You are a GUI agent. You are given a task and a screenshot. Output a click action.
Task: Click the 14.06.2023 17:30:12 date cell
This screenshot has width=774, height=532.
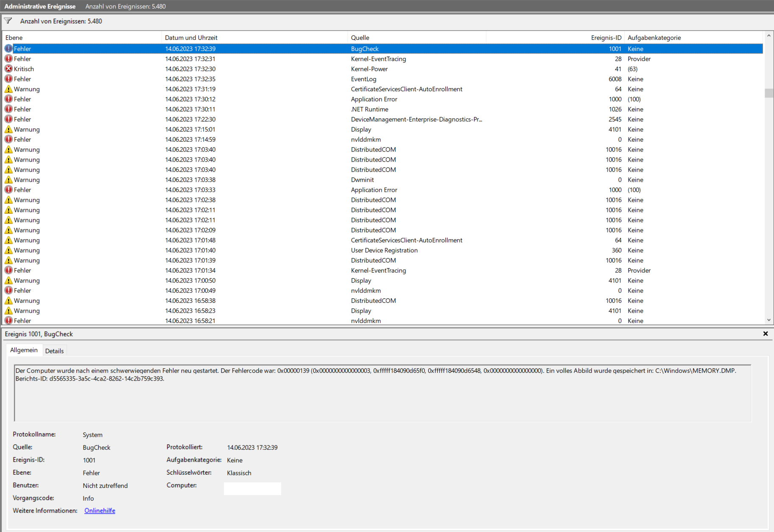point(190,99)
